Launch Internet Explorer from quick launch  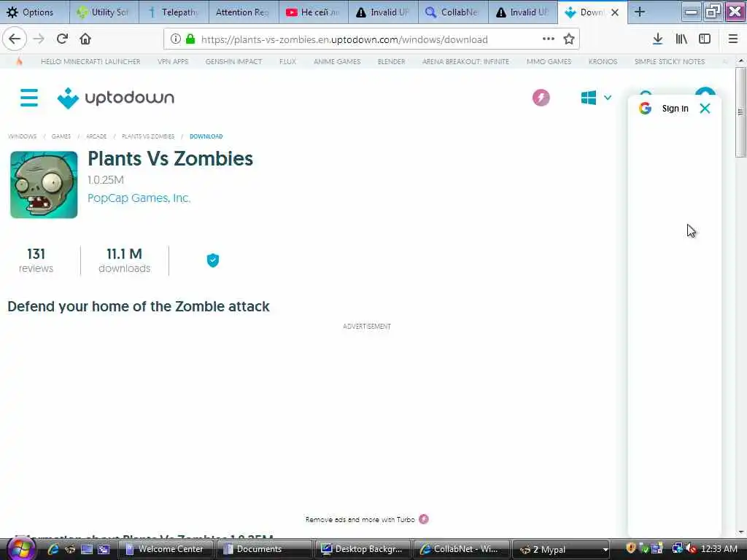(53, 549)
